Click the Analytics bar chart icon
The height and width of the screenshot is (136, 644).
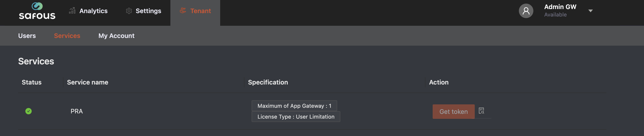[x=72, y=11]
